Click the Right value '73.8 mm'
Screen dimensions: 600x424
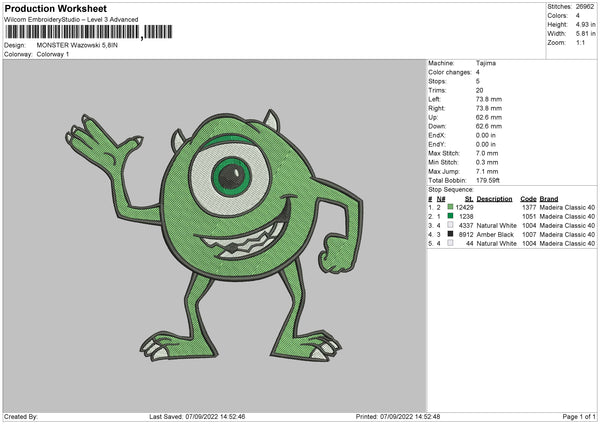(x=489, y=108)
